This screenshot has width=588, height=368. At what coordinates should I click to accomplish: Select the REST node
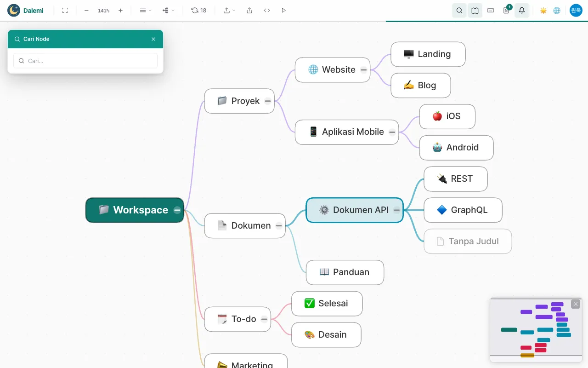(456, 179)
